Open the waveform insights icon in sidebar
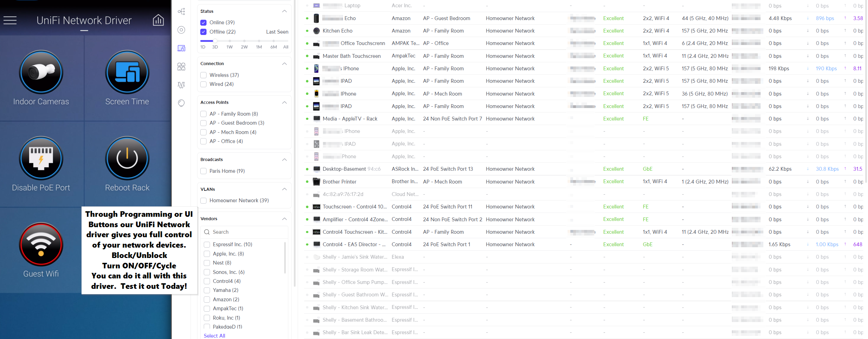868x339 pixels. point(181,85)
